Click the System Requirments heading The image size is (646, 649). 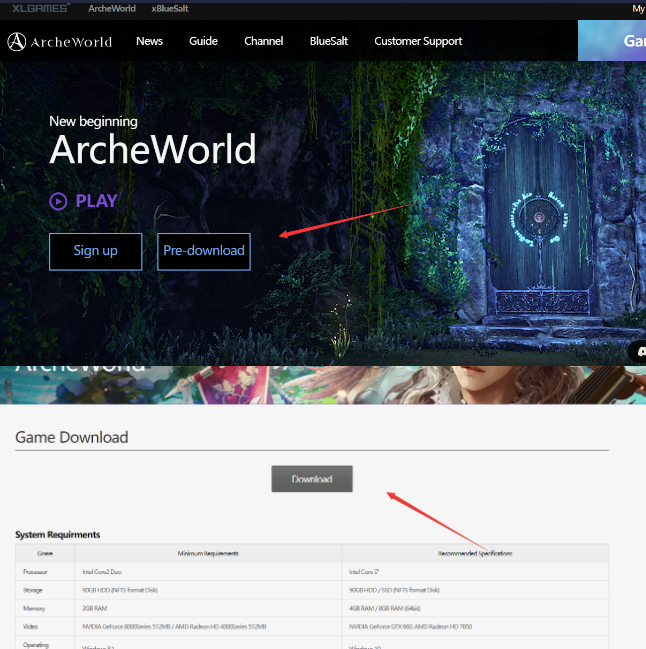point(58,534)
